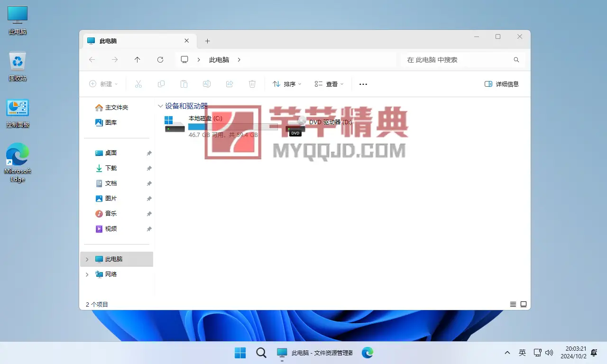This screenshot has height=364, width=607.
Task: Open Microsoft Edge from the taskbar
Action: pos(368,353)
